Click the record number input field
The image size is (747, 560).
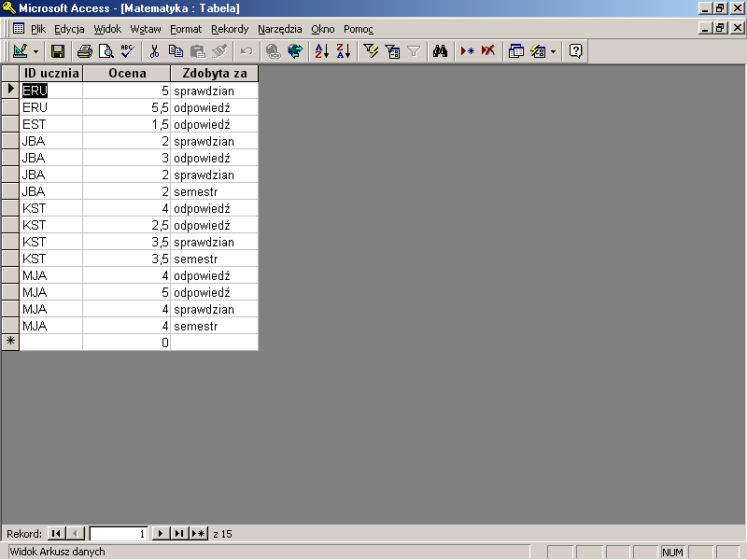point(119,533)
